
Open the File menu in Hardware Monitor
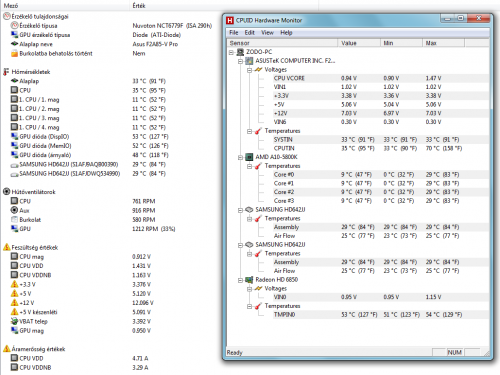point(234,33)
